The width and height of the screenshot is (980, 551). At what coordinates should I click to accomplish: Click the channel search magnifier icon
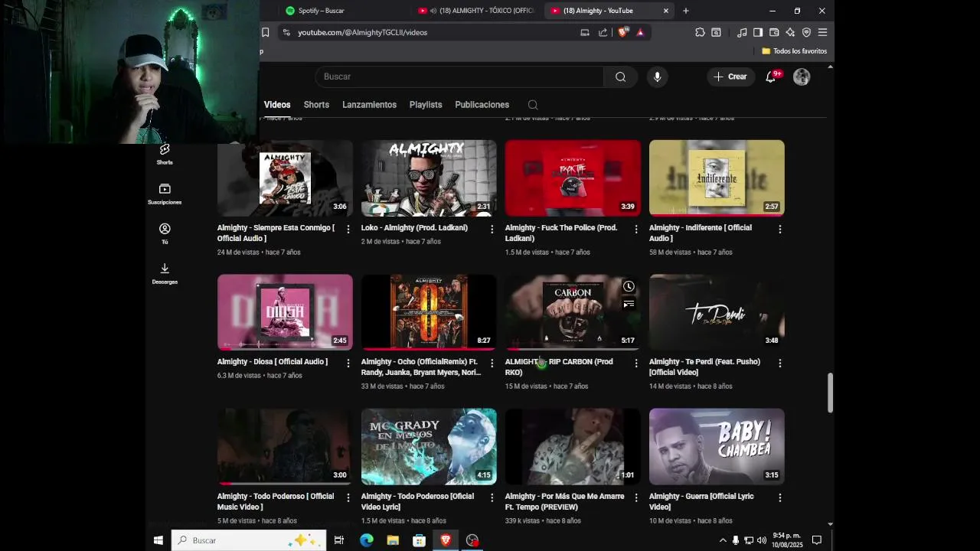[x=533, y=105]
